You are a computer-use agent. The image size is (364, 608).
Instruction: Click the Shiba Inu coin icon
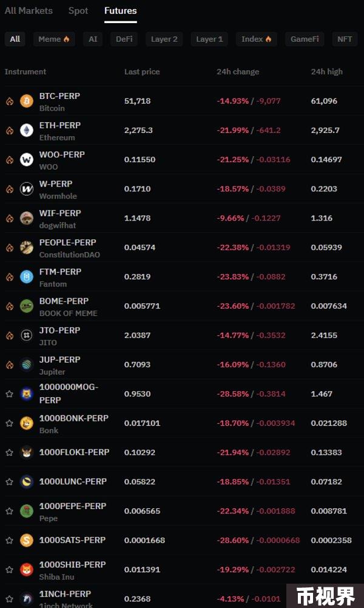(27, 569)
